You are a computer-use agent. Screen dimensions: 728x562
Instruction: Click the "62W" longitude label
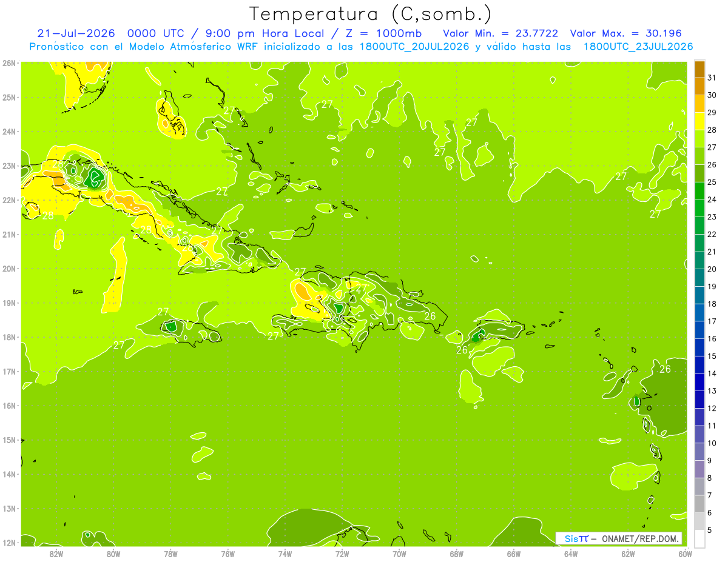tap(628, 554)
